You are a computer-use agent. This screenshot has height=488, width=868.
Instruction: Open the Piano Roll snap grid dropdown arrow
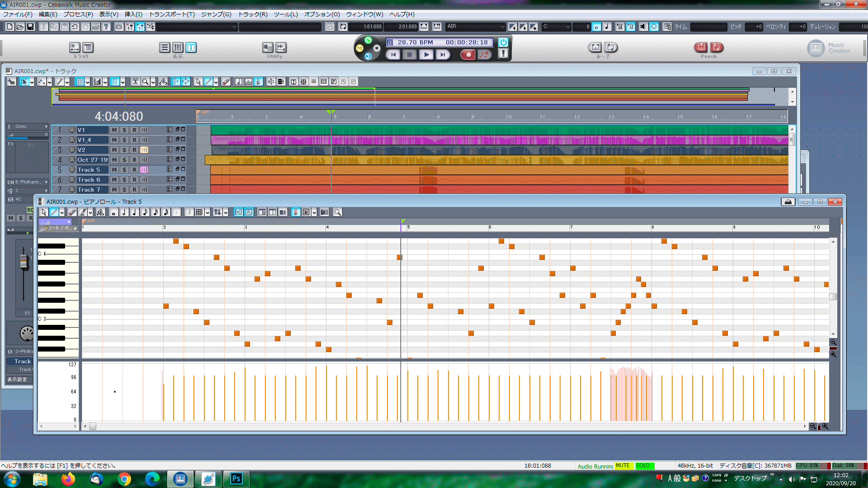208,212
